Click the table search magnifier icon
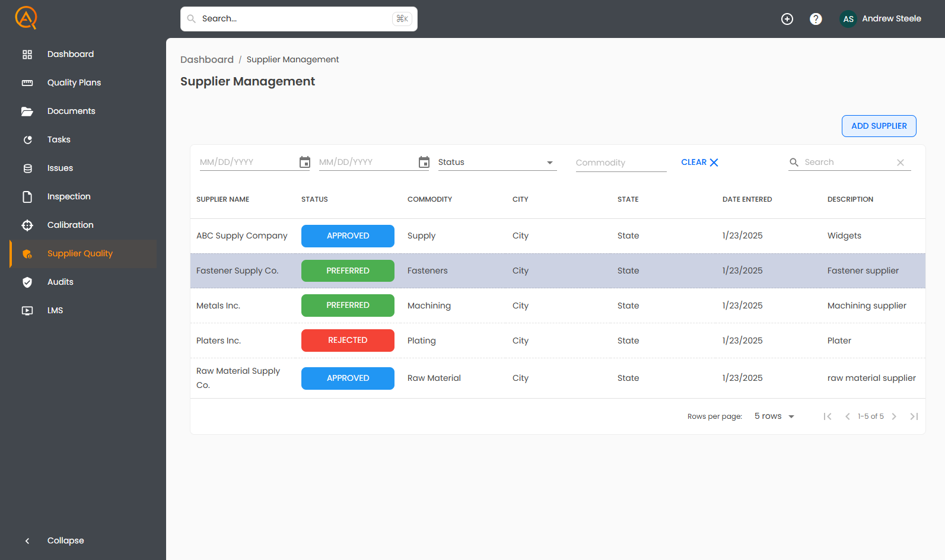945x560 pixels. pyautogui.click(x=794, y=162)
